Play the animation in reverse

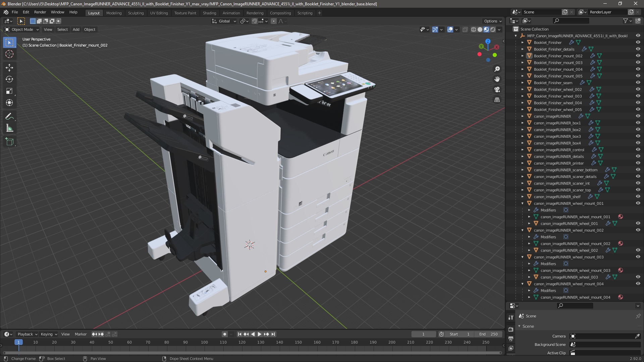click(253, 334)
